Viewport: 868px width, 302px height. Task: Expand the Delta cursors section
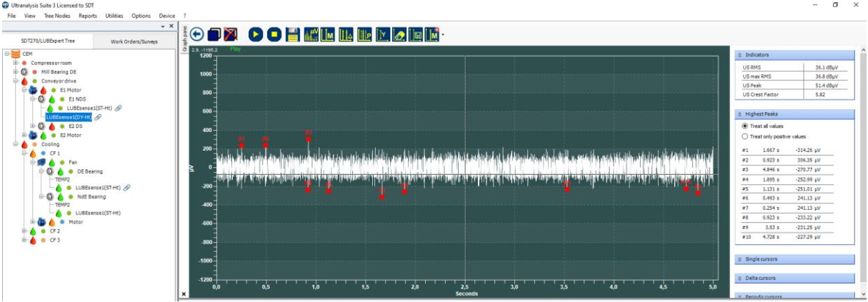[794, 278]
